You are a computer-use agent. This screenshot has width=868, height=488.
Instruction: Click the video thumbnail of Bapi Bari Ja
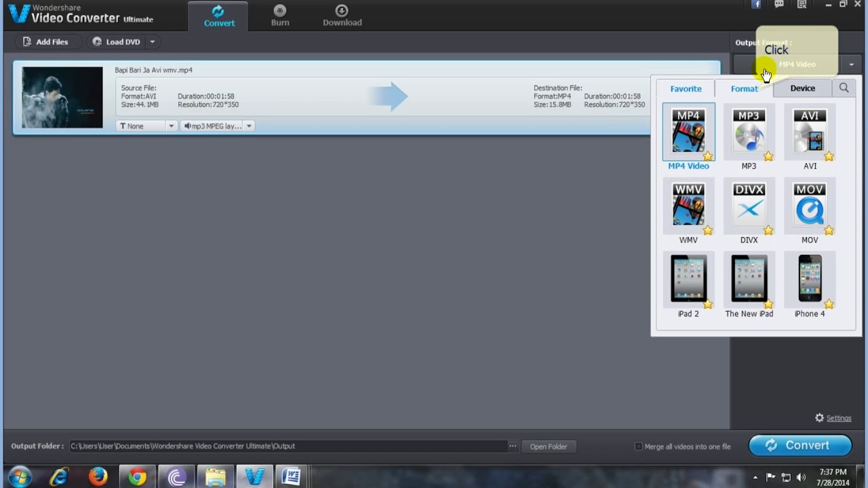pyautogui.click(x=62, y=98)
